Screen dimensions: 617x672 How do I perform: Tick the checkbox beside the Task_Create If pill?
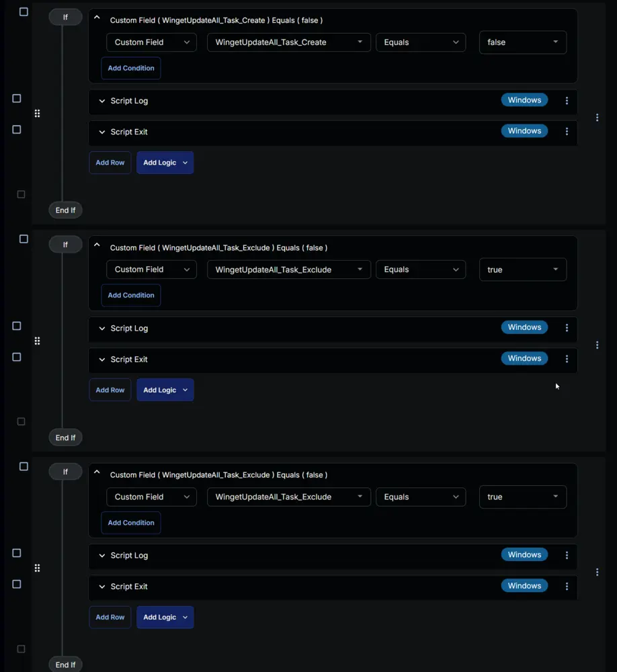24,11
